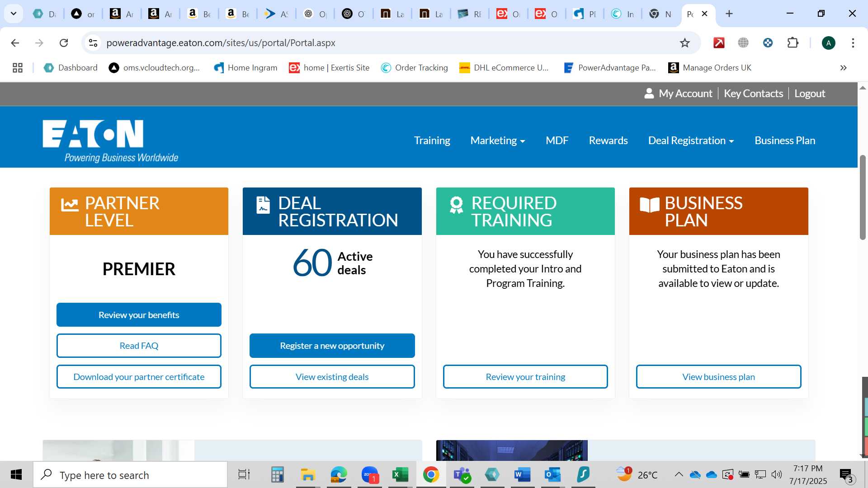Screen dimensions: 868x488
Task: Expand the Marketing dropdown menu
Action: pyautogui.click(x=498, y=141)
